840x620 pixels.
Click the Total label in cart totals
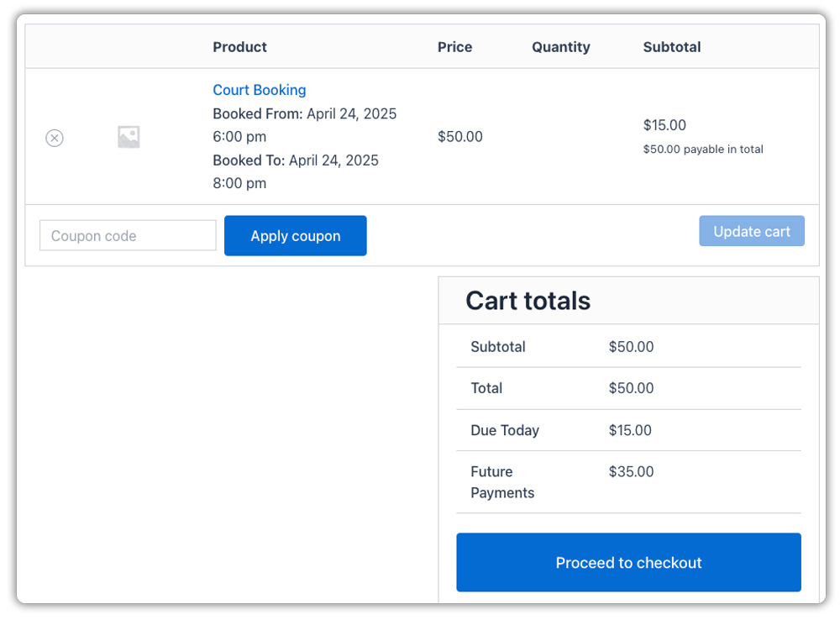[486, 388]
